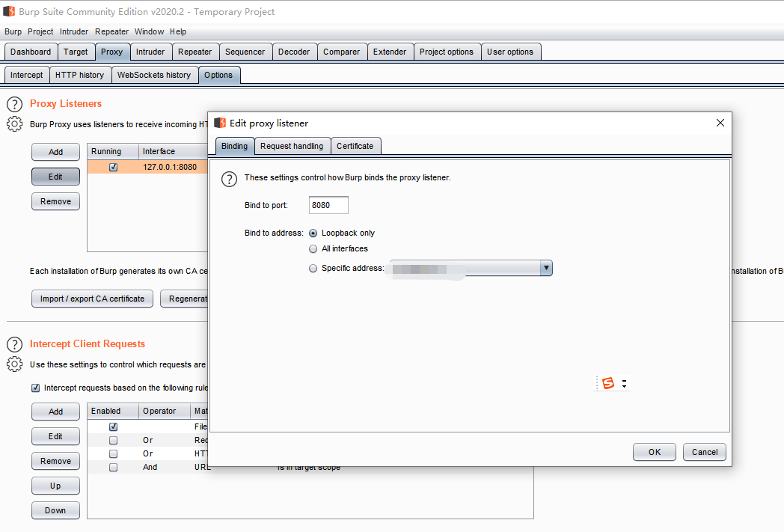Open the Burp menu
784x532 pixels.
[x=13, y=31]
